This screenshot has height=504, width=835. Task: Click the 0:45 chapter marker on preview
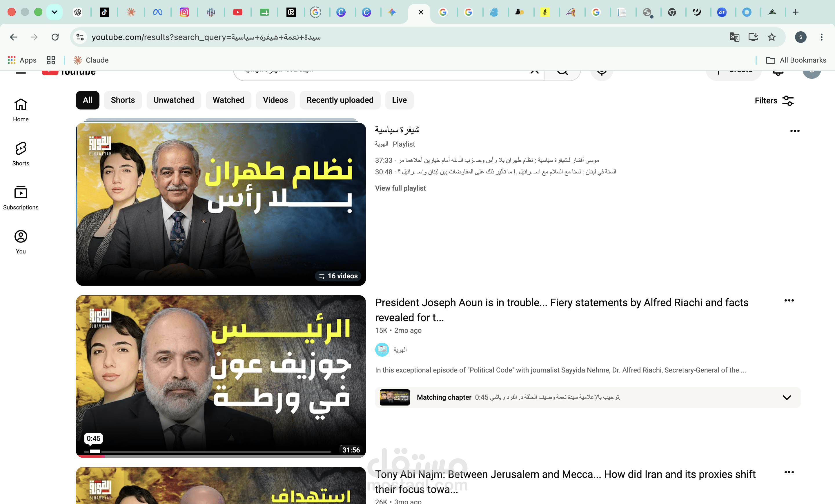pos(94,439)
